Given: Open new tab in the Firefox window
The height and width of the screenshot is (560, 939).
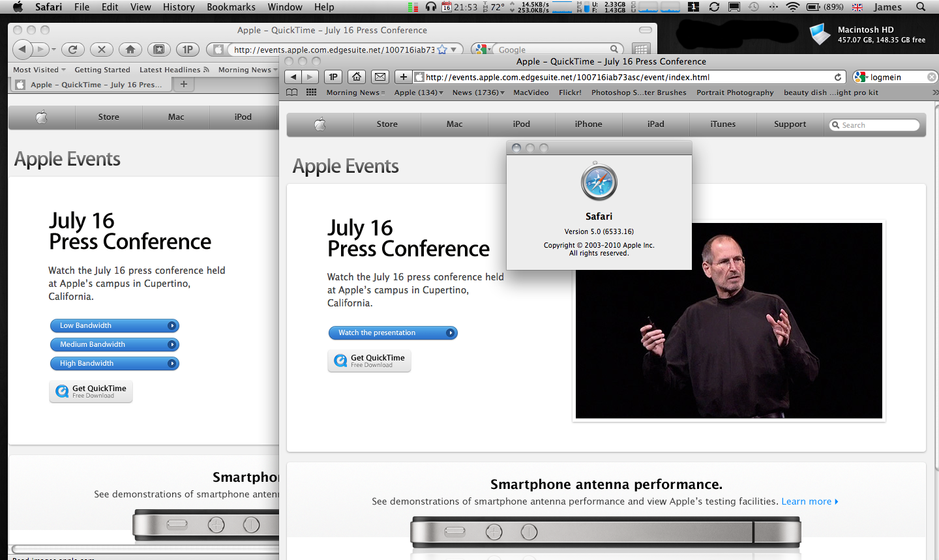Looking at the screenshot, I should 184,84.
